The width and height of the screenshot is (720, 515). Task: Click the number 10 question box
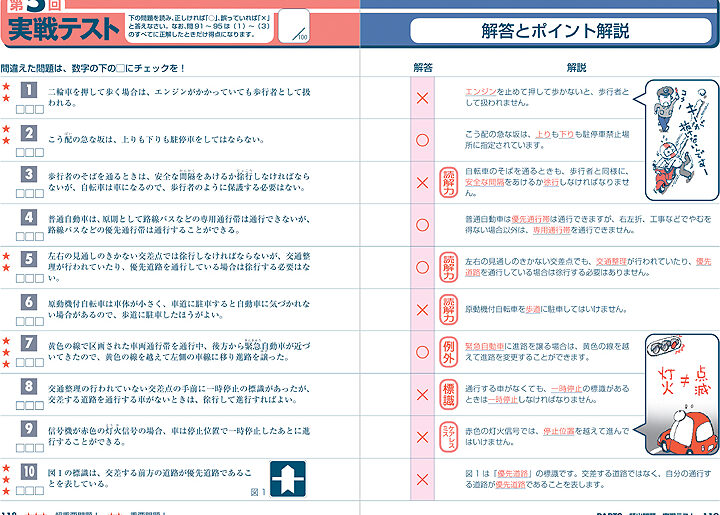29,472
